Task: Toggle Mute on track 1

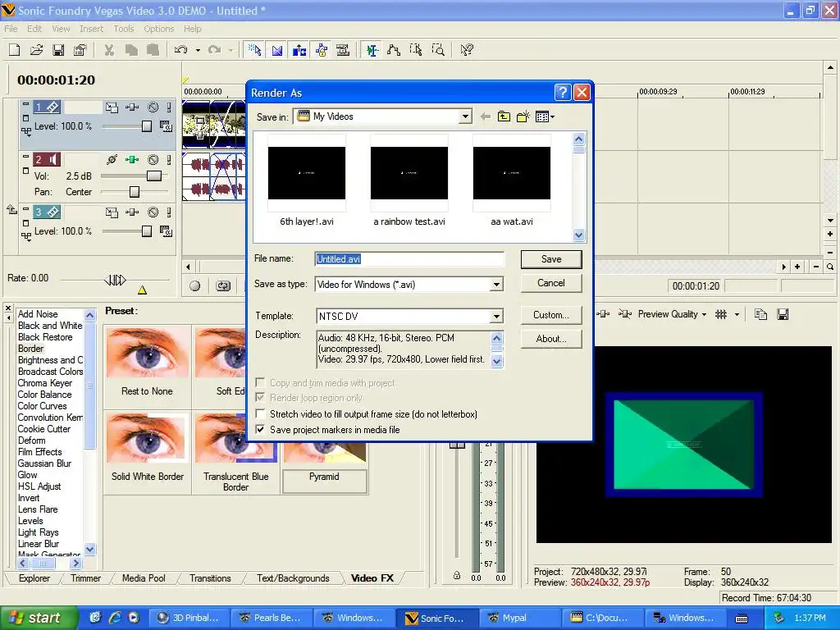Action: 153,107
